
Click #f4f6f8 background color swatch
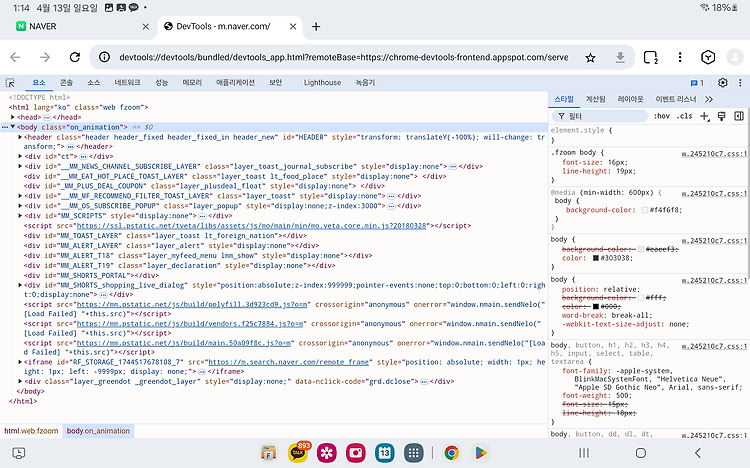click(645, 210)
